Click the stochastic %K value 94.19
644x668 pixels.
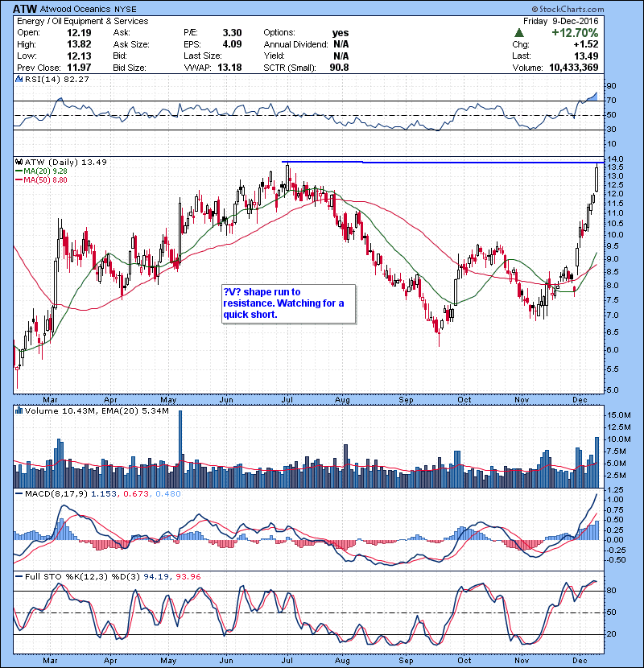point(156,576)
